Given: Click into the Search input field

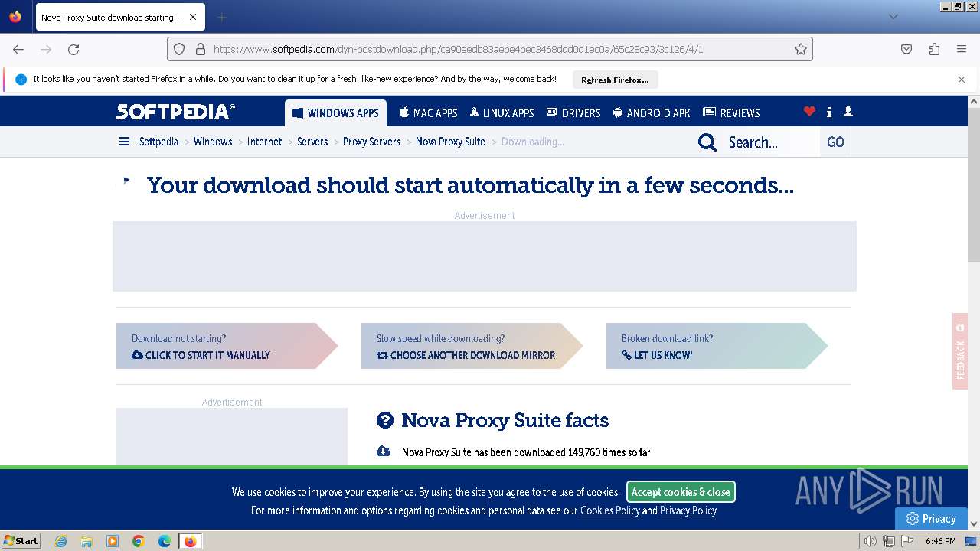Looking at the screenshot, I should (771, 142).
